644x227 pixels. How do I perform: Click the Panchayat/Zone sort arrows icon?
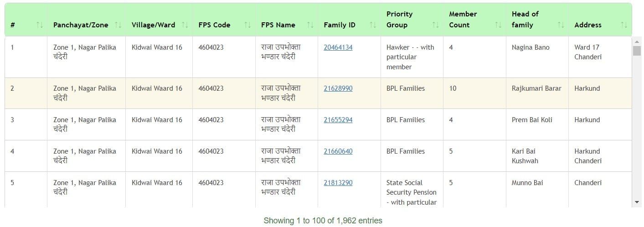(x=118, y=25)
